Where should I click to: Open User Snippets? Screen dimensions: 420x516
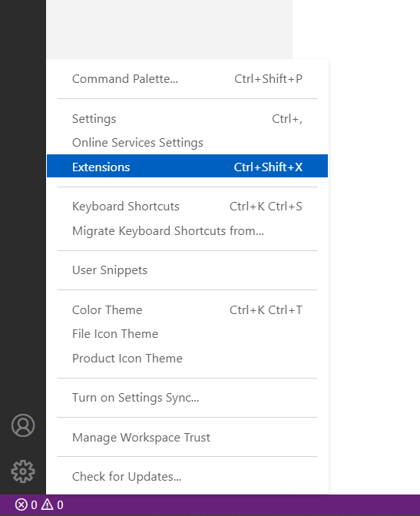[187, 270]
